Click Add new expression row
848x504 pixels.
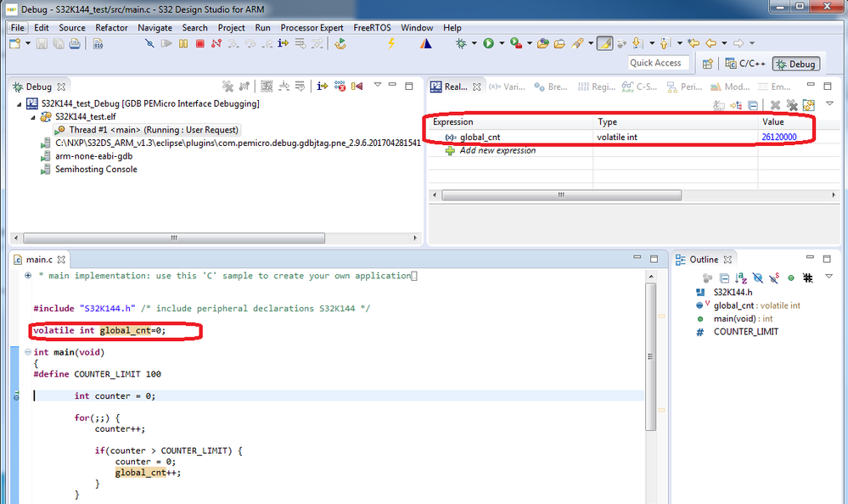[497, 150]
